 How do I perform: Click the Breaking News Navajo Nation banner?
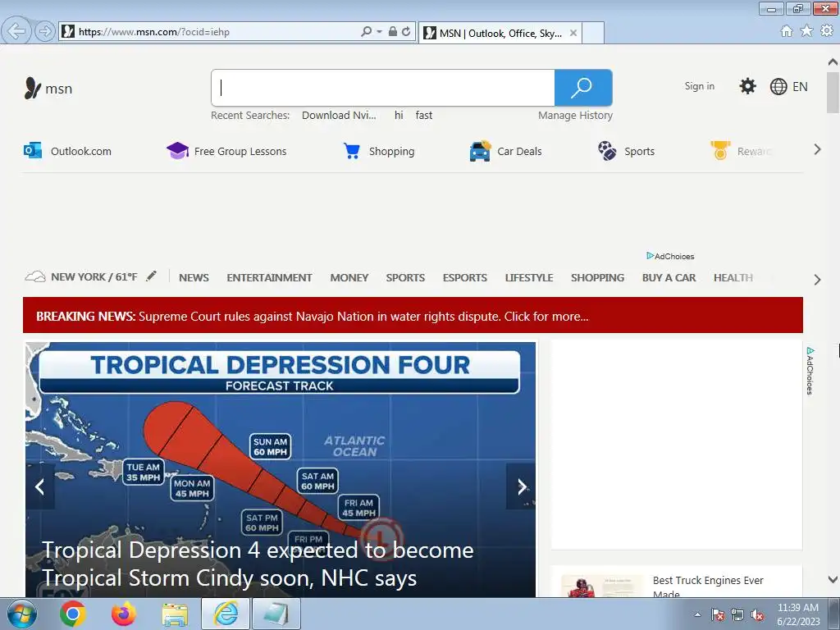click(x=413, y=316)
